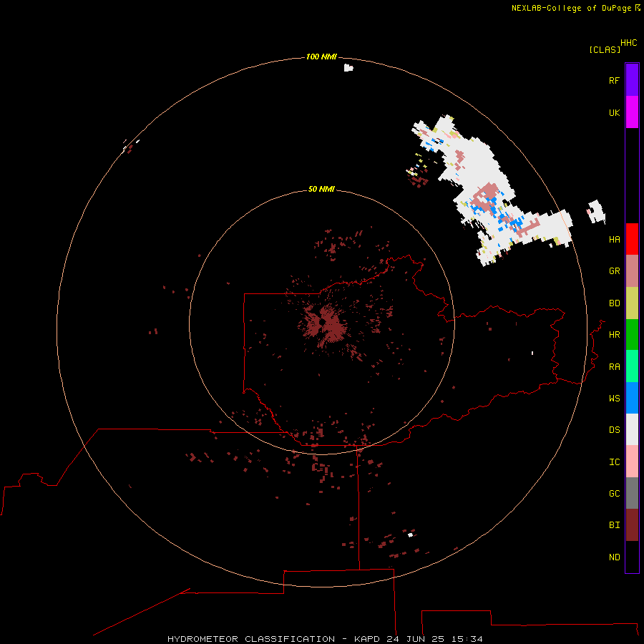Click the RA legend label
This screenshot has width=644, height=644.
pos(615,367)
